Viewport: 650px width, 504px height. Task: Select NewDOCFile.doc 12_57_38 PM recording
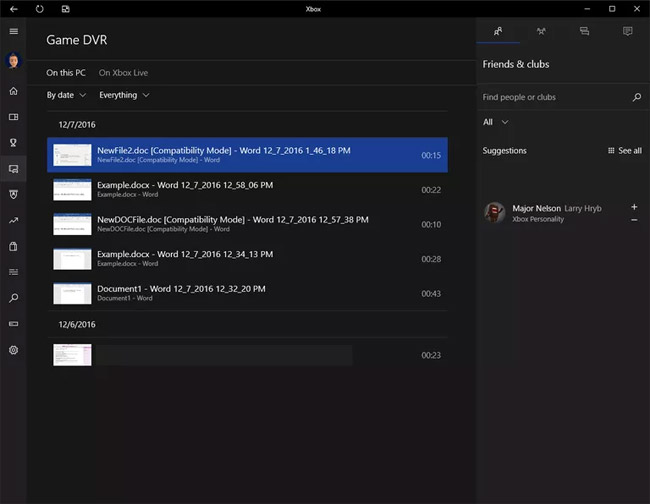pyautogui.click(x=247, y=224)
